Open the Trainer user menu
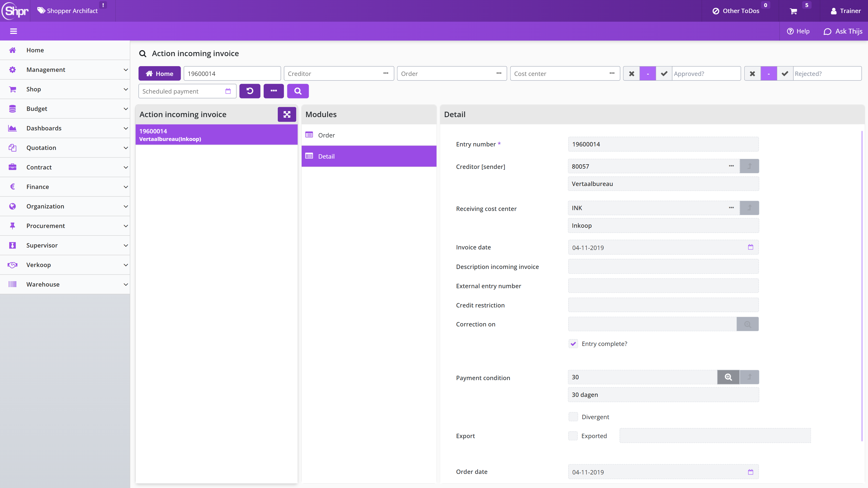 (846, 11)
